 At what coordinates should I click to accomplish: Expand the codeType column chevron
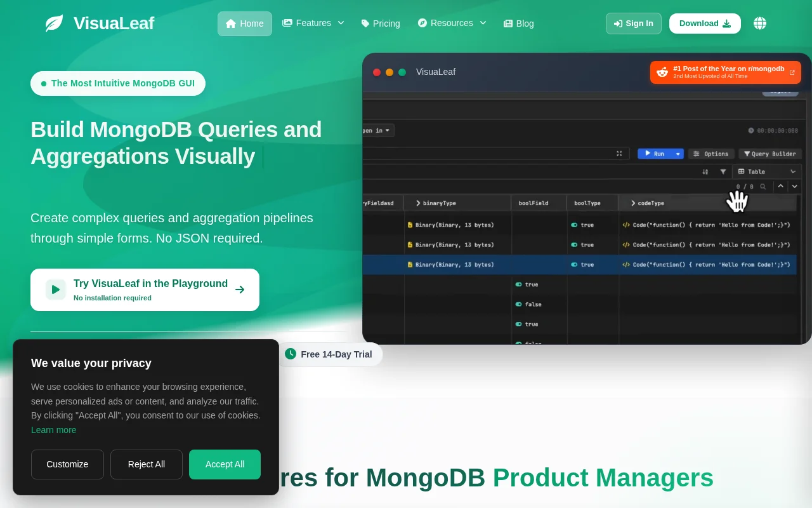tap(633, 203)
